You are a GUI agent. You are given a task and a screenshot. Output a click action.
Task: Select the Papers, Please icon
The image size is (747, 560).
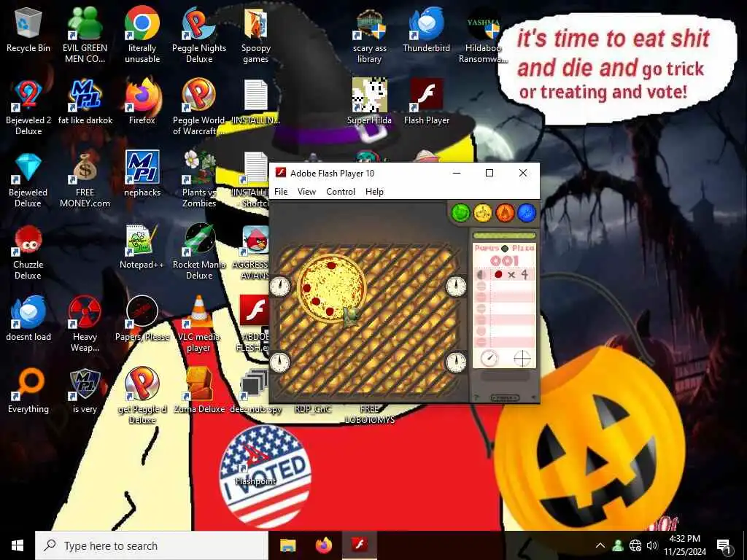coord(142,319)
